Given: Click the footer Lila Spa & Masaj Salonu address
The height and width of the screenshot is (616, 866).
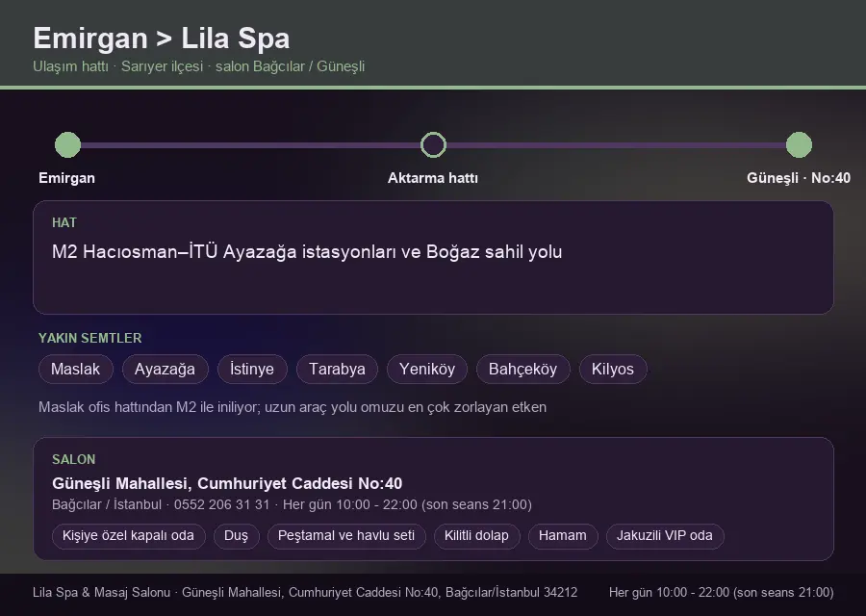Looking at the screenshot, I should pyautogui.click(x=305, y=593).
